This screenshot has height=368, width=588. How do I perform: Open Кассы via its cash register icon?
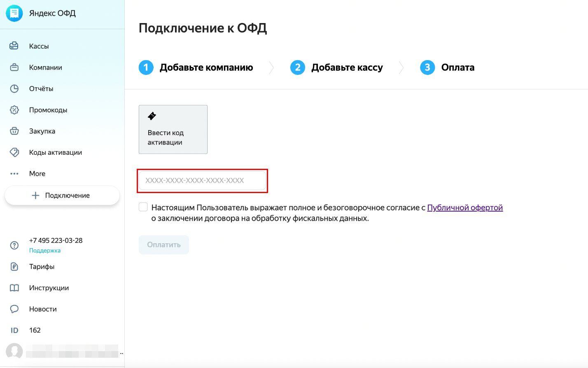14,46
